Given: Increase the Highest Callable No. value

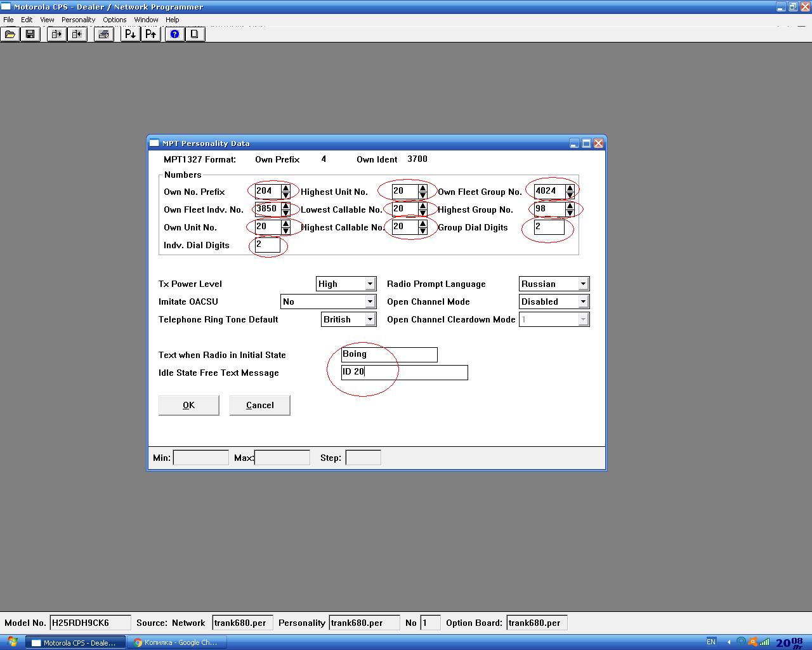Looking at the screenshot, I should tap(422, 223).
